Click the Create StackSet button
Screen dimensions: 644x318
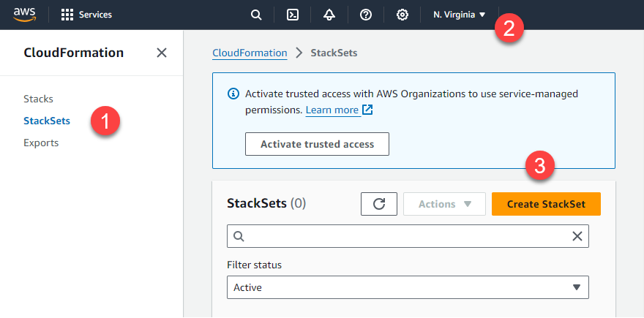coord(546,204)
